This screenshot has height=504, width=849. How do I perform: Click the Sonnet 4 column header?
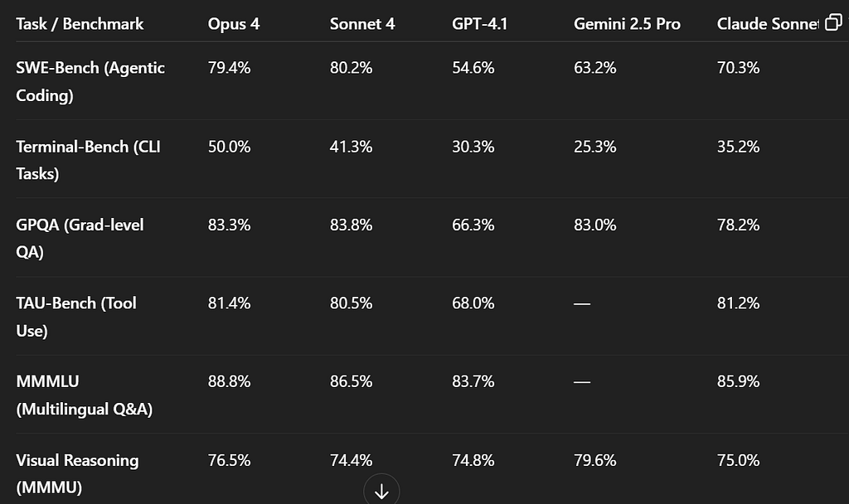362,24
